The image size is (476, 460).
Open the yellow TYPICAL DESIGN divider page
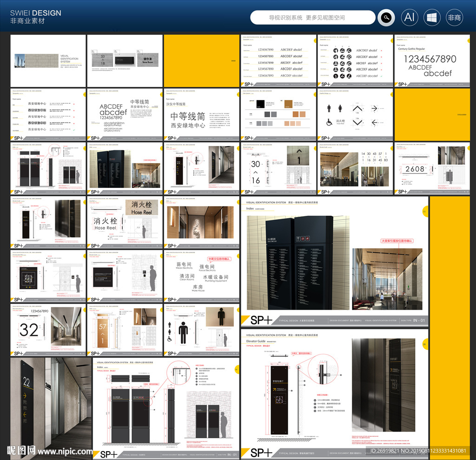click(432, 114)
